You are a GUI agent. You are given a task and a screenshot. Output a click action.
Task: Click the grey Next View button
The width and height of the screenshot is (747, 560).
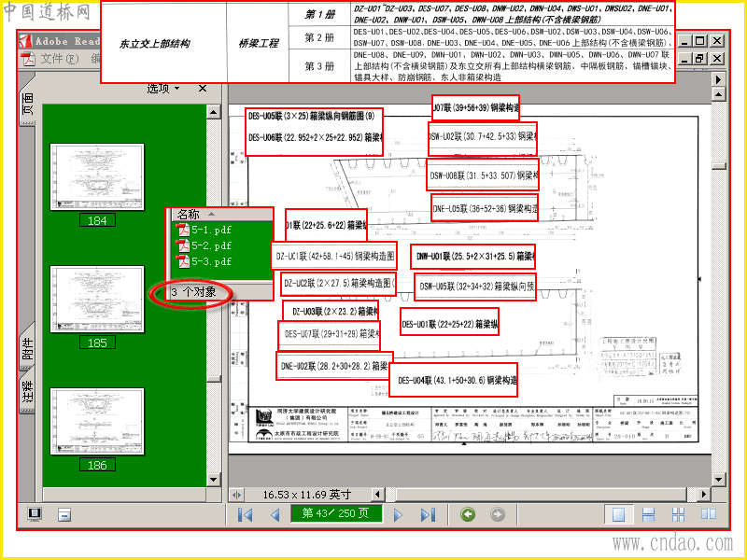pos(498,514)
